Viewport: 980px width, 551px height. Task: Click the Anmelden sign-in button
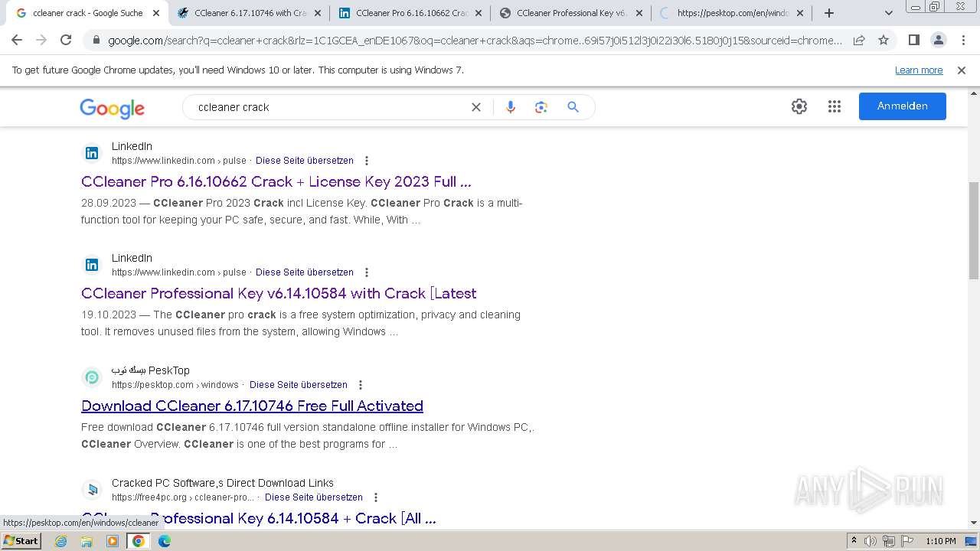pyautogui.click(x=903, y=106)
